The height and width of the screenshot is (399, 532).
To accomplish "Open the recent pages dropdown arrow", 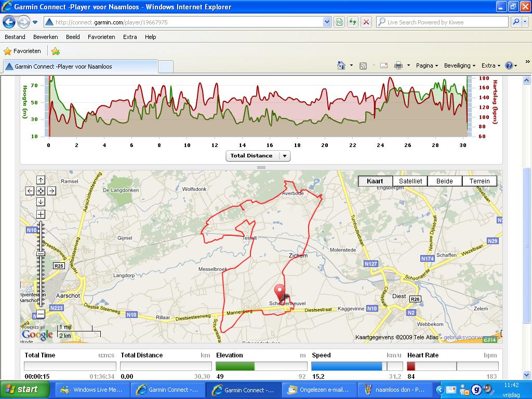I will point(35,22).
